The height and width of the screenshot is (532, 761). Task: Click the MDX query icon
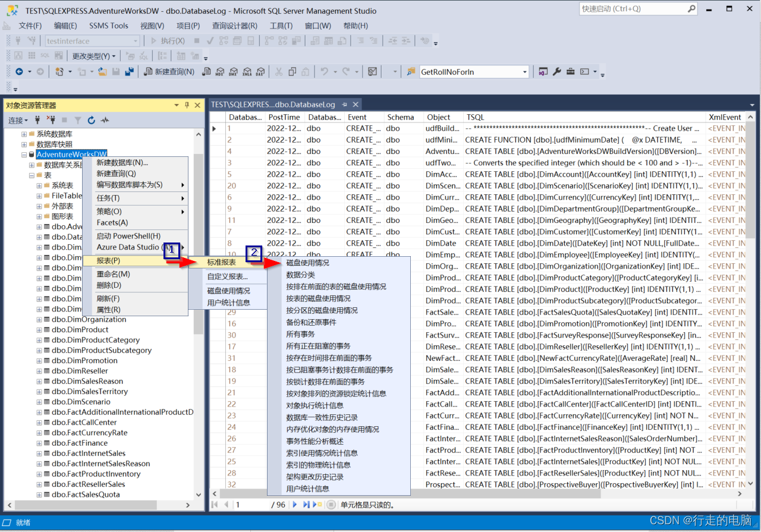(220, 72)
